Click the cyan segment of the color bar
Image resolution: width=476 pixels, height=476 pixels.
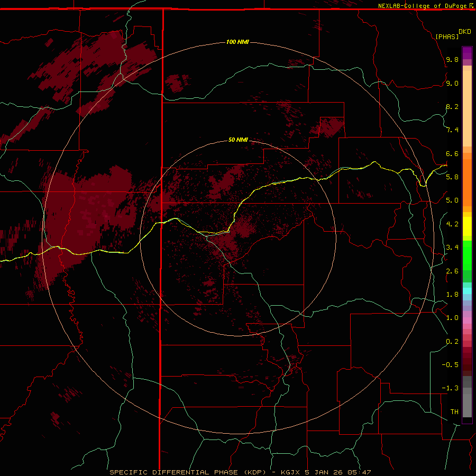467,291
